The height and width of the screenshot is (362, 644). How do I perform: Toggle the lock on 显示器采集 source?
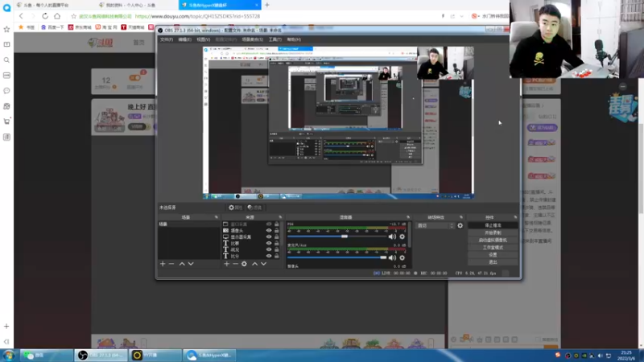click(x=277, y=237)
